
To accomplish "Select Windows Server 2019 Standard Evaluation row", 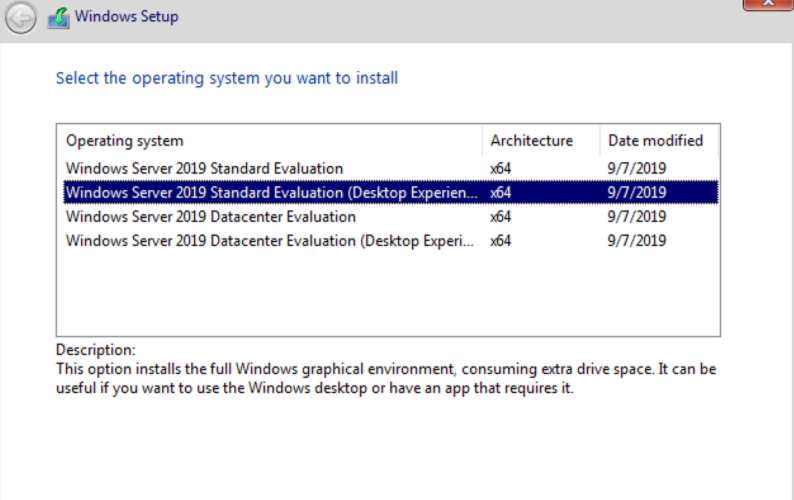I will (390, 168).
